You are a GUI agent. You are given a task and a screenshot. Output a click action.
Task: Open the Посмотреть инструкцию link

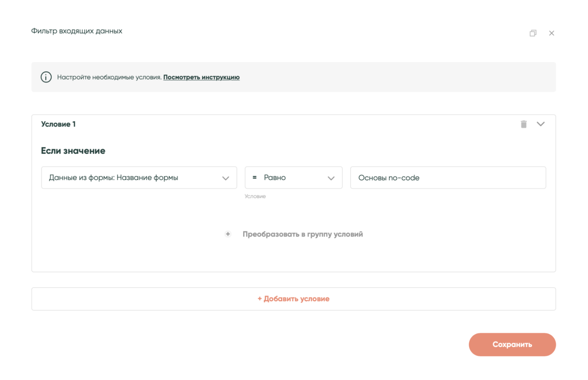(x=201, y=77)
